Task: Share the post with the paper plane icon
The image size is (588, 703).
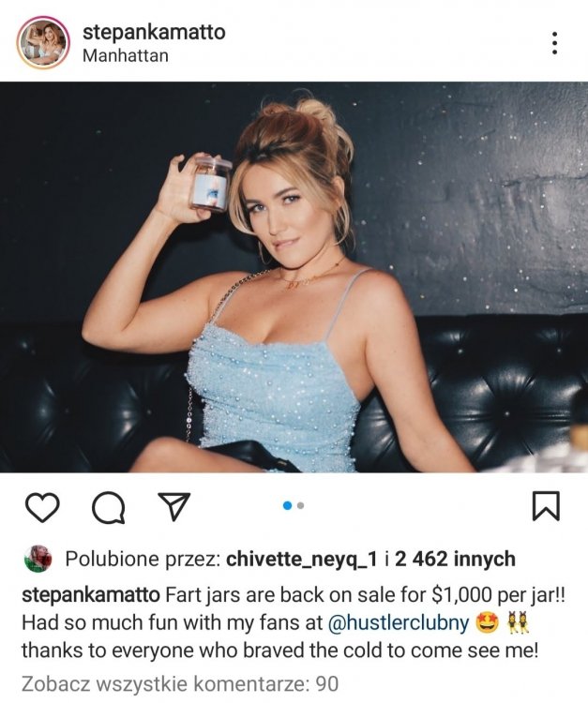Action: [174, 506]
